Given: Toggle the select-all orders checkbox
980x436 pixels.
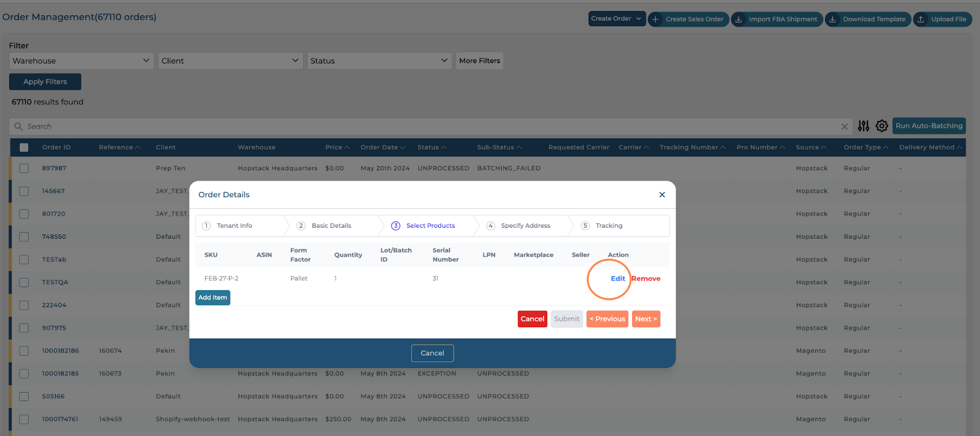Looking at the screenshot, I should point(24,148).
